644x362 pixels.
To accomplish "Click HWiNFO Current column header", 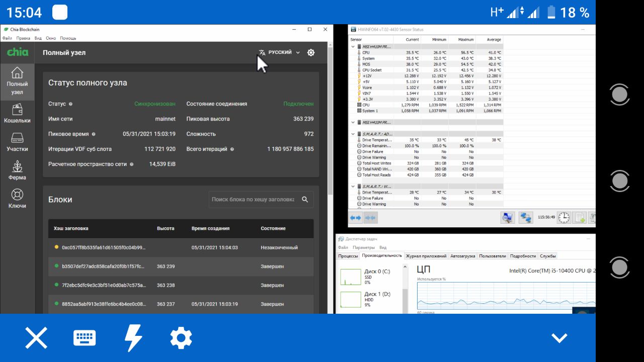I will tap(413, 39).
